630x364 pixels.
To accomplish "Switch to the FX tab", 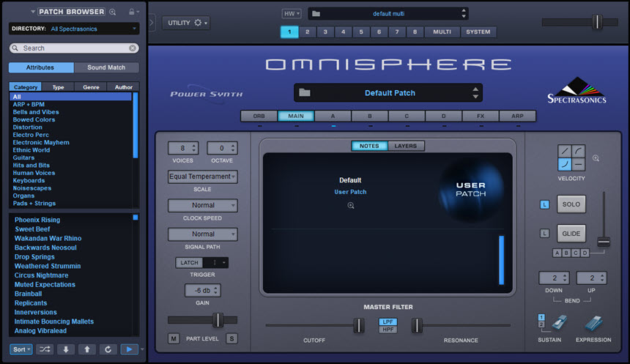I will point(481,116).
